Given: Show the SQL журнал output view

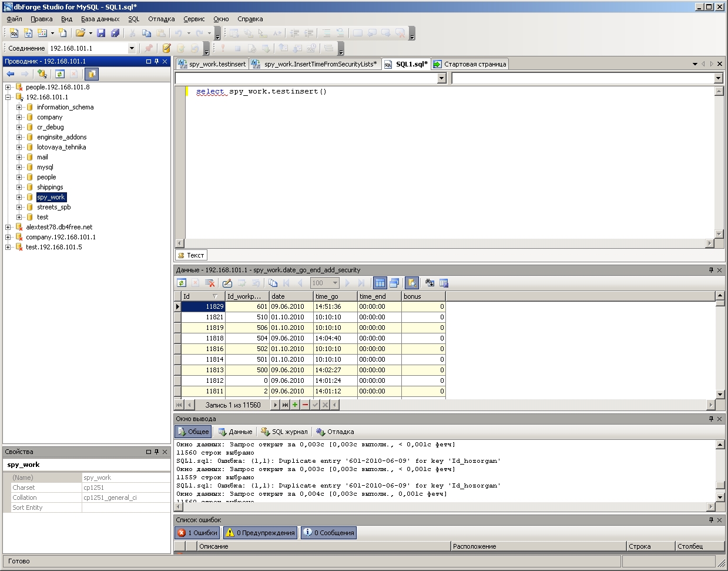Looking at the screenshot, I should [x=284, y=432].
